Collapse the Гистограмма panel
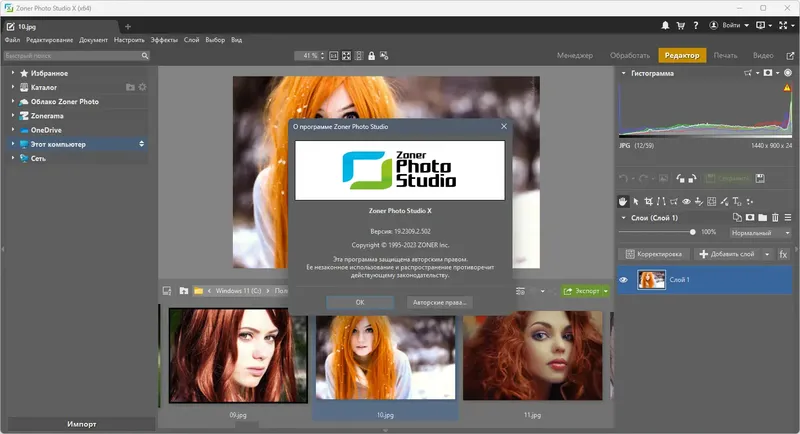This screenshot has width=800, height=434. (623, 73)
